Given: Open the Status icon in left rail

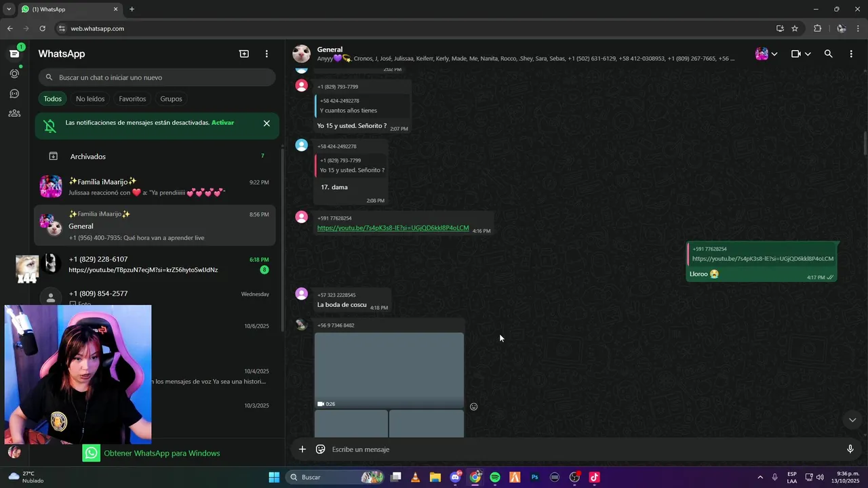Looking at the screenshot, I should click(14, 73).
